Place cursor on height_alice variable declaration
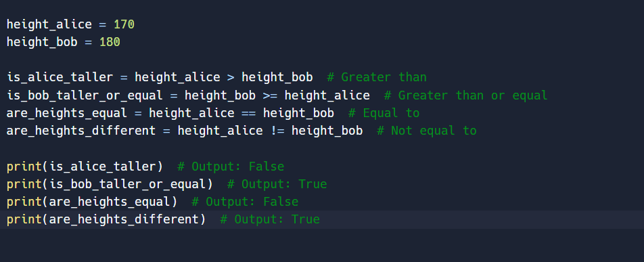Image resolution: width=644 pixels, height=262 pixels. click(x=49, y=24)
